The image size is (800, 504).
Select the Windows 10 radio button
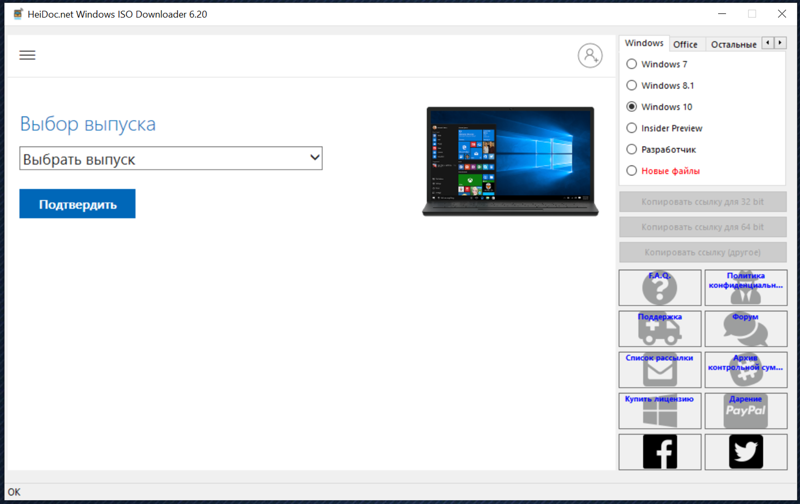tap(632, 107)
